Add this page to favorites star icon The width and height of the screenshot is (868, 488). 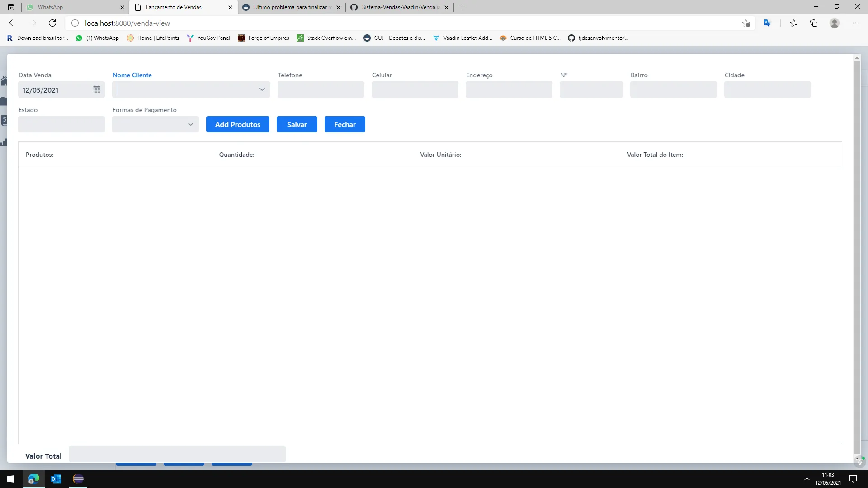click(x=746, y=23)
